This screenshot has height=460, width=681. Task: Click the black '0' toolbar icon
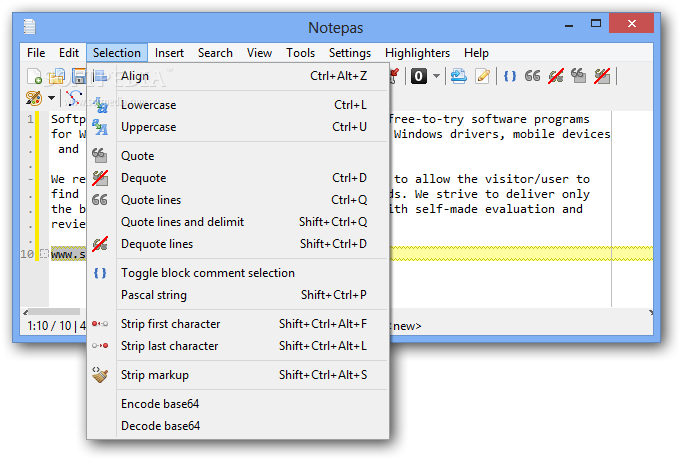point(419,76)
